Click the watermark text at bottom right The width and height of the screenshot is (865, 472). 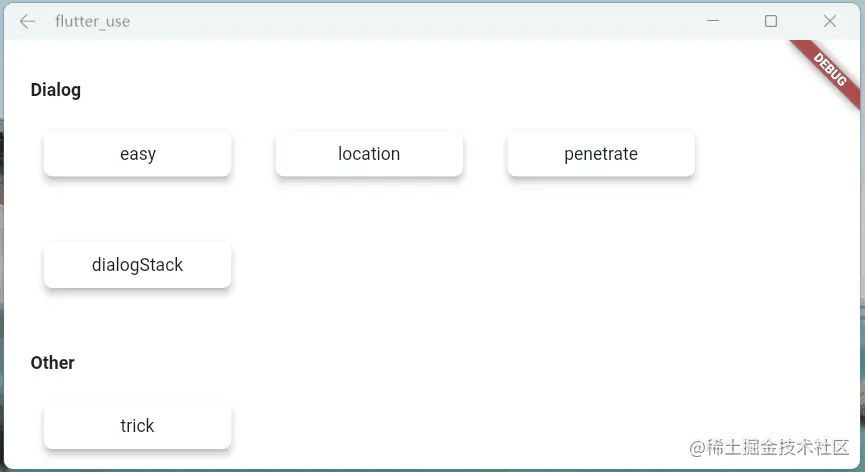click(769, 447)
